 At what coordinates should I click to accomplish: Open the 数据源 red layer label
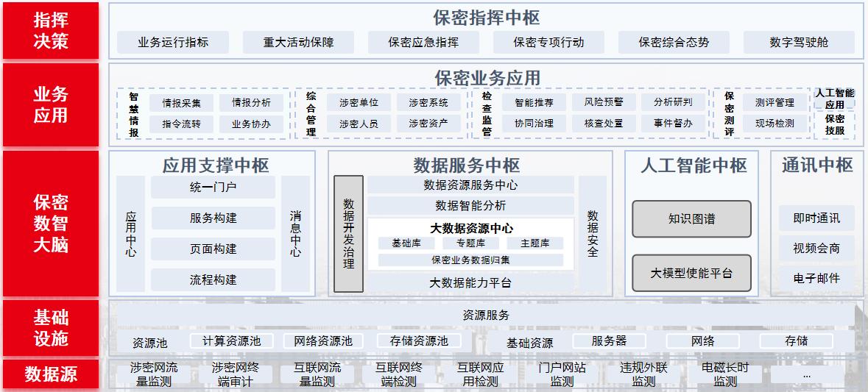pyautogui.click(x=51, y=374)
